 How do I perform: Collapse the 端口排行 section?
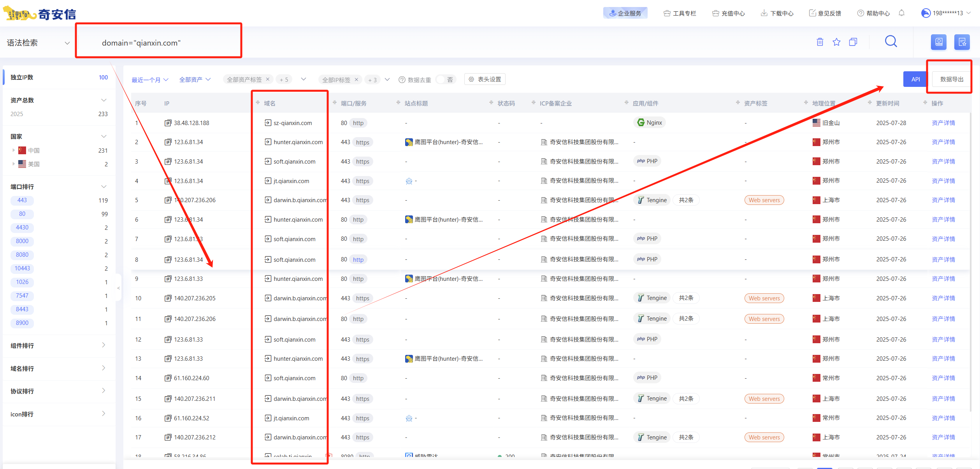(x=104, y=187)
